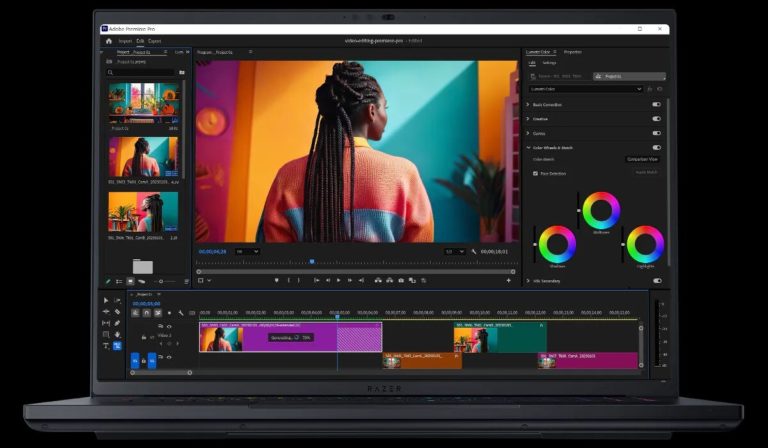Click the Lift button in Program monitor
The width and height of the screenshot is (768, 448).
click(378, 281)
